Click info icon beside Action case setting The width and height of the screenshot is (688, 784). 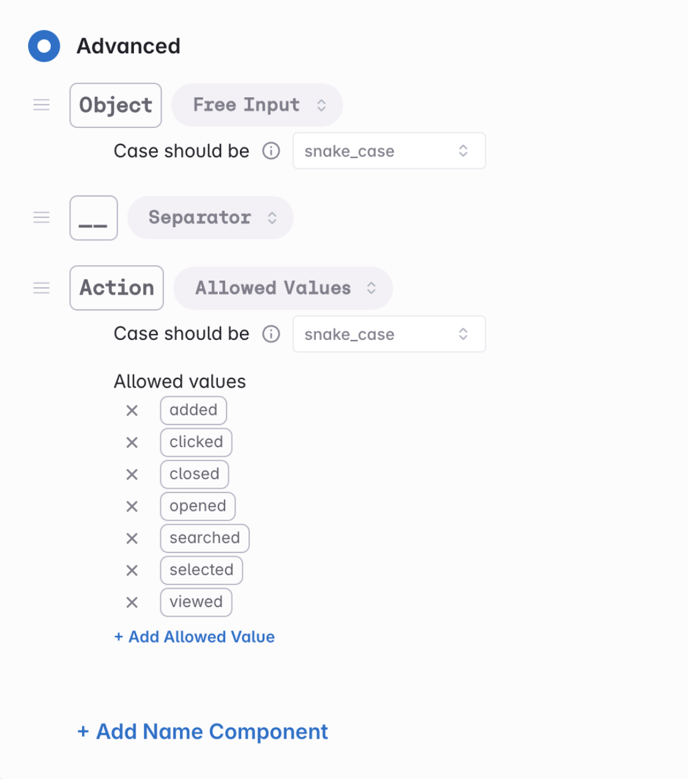pos(271,334)
